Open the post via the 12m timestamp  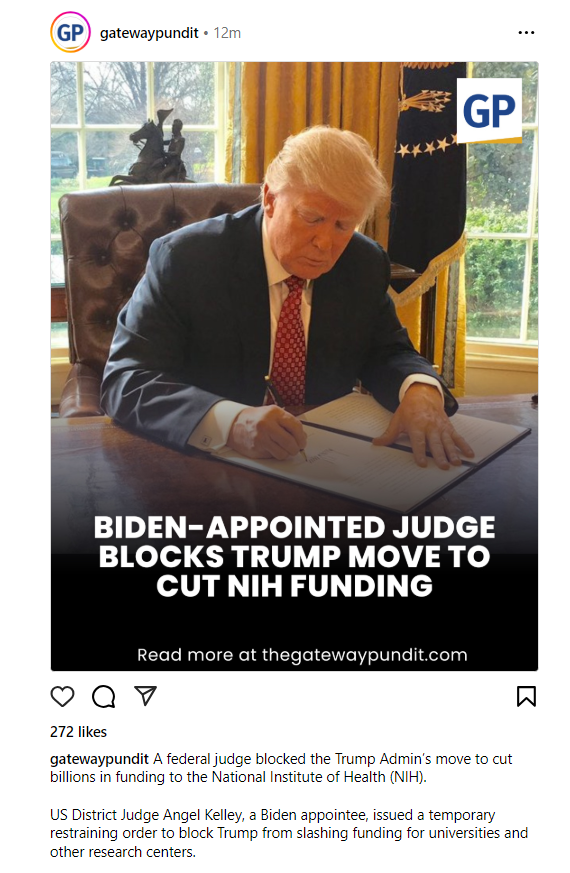[227, 33]
